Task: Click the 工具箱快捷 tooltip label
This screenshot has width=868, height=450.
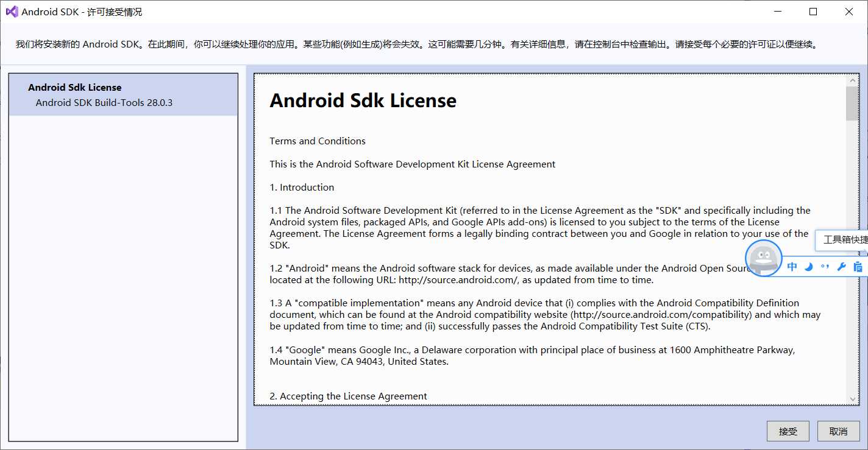Action: point(845,240)
